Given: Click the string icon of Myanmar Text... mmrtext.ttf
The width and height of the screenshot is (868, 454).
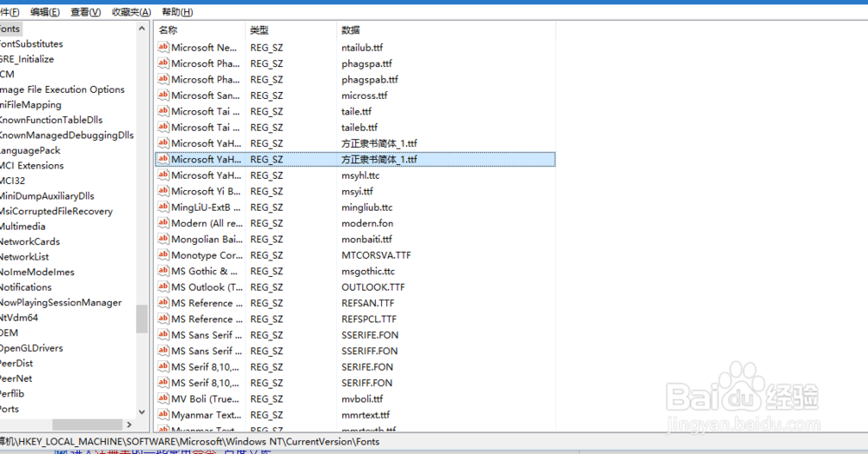Looking at the screenshot, I should coord(163,414).
